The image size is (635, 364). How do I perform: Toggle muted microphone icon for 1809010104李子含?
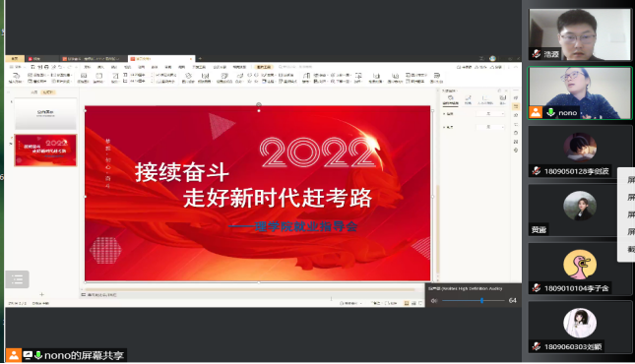(537, 288)
